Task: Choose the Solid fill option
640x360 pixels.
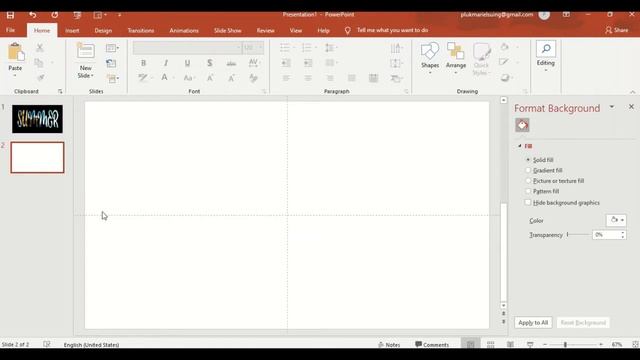Action: point(528,160)
